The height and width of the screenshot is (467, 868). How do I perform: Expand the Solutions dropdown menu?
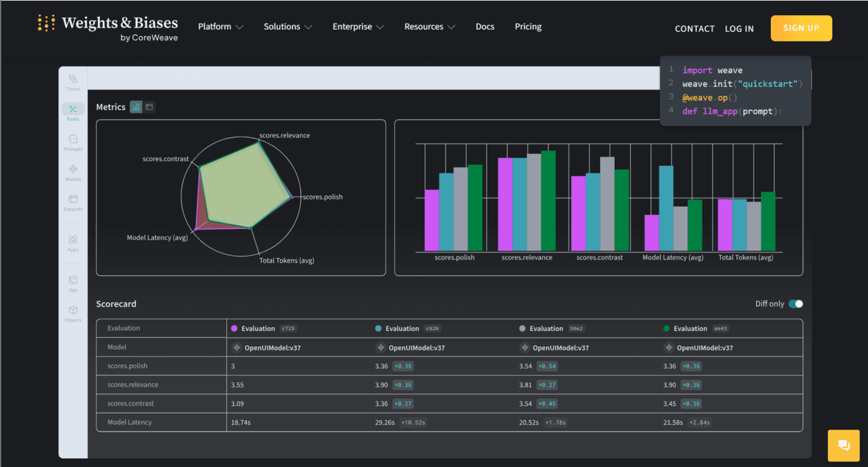click(288, 27)
